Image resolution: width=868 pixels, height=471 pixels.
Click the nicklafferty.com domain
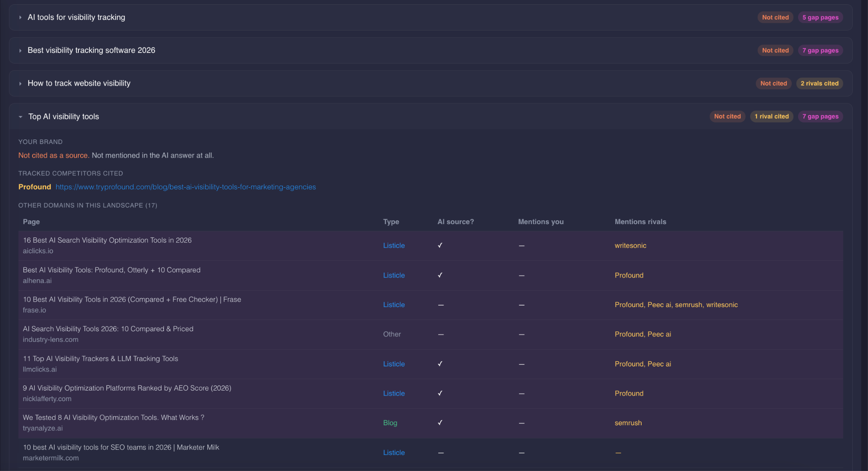[47, 399]
